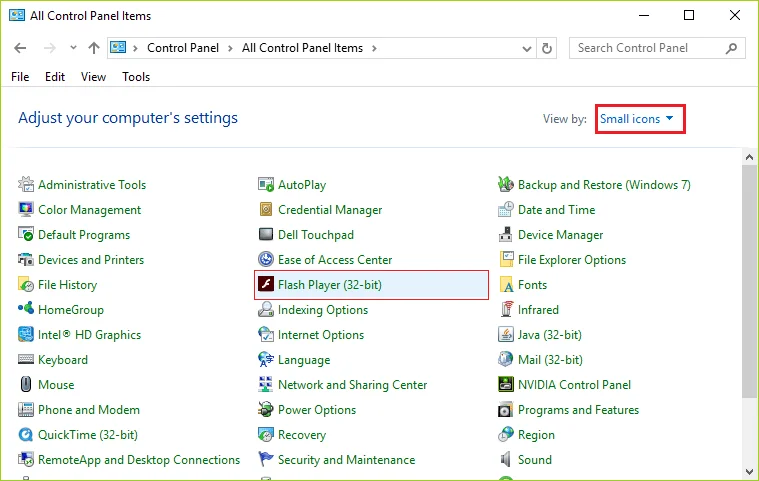Expand the address bar history dropdown arrow
The width and height of the screenshot is (759, 481).
(x=527, y=48)
